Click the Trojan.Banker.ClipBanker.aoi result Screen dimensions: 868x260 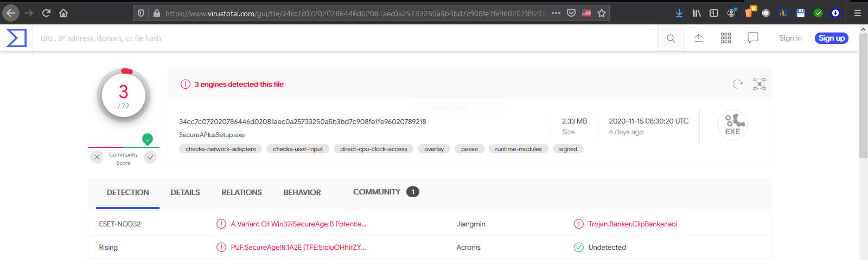[x=633, y=224]
